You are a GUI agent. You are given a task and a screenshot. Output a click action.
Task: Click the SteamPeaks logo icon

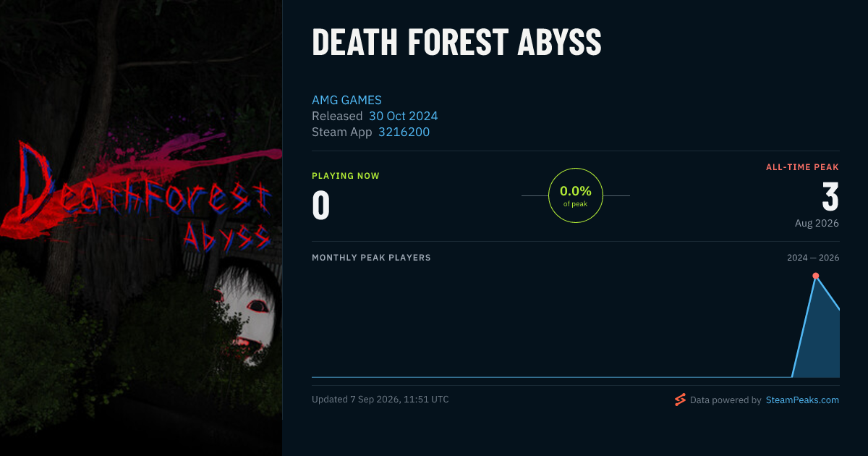pos(680,400)
